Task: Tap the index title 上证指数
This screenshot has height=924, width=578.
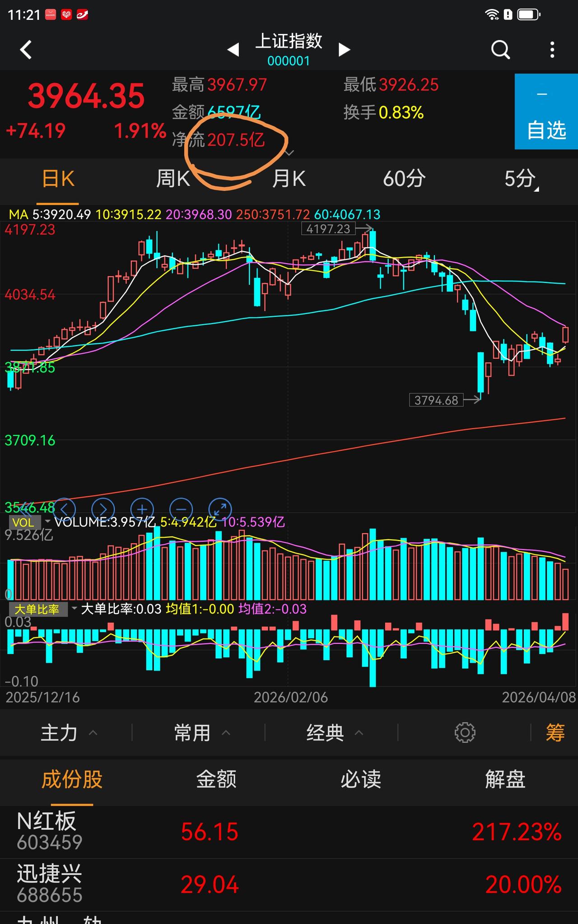Action: click(x=289, y=41)
